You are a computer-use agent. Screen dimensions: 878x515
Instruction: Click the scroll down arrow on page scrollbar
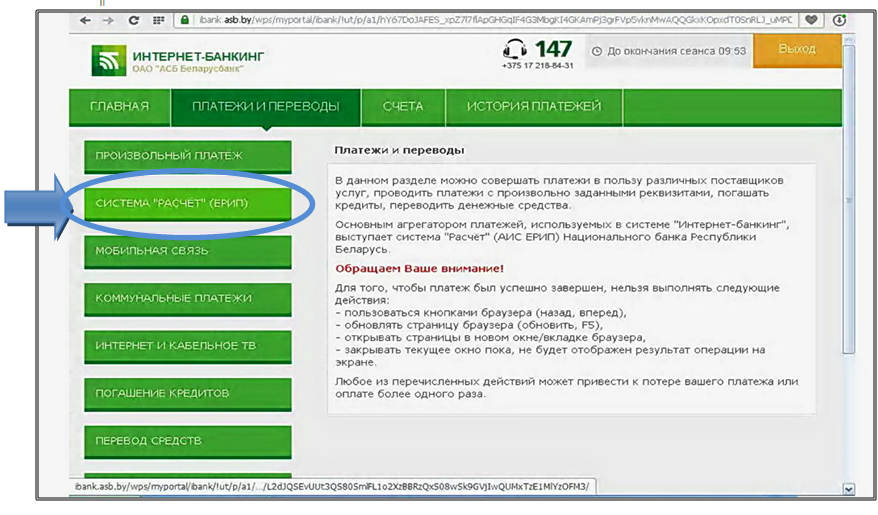(x=849, y=489)
